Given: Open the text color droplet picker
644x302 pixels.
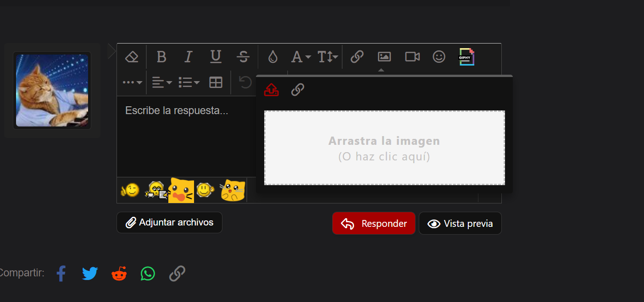Looking at the screenshot, I should coord(273,57).
